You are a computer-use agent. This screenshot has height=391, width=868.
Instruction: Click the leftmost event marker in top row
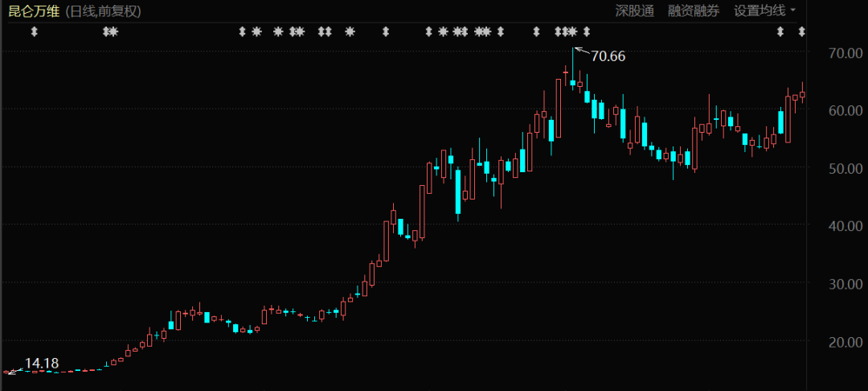pos(34,32)
